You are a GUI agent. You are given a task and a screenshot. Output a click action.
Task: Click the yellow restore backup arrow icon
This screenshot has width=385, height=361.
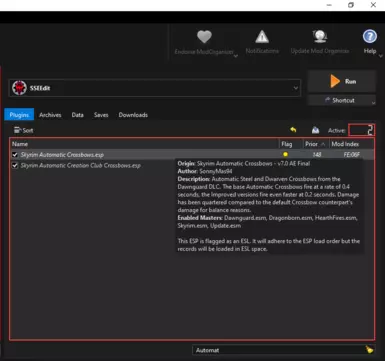click(293, 130)
